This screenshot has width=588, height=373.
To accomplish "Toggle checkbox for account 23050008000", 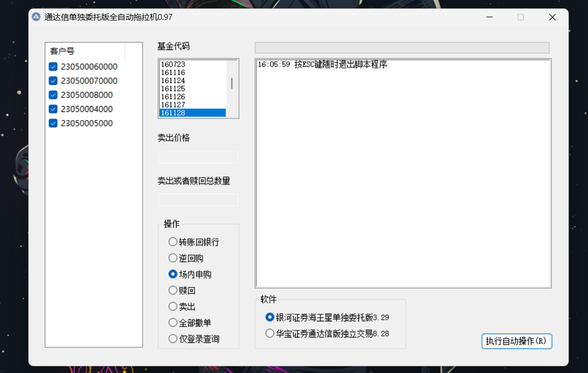I will [x=53, y=95].
